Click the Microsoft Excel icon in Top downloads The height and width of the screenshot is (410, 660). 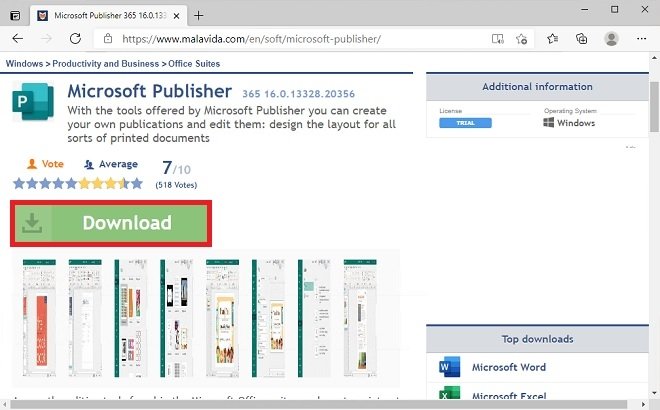(449, 393)
